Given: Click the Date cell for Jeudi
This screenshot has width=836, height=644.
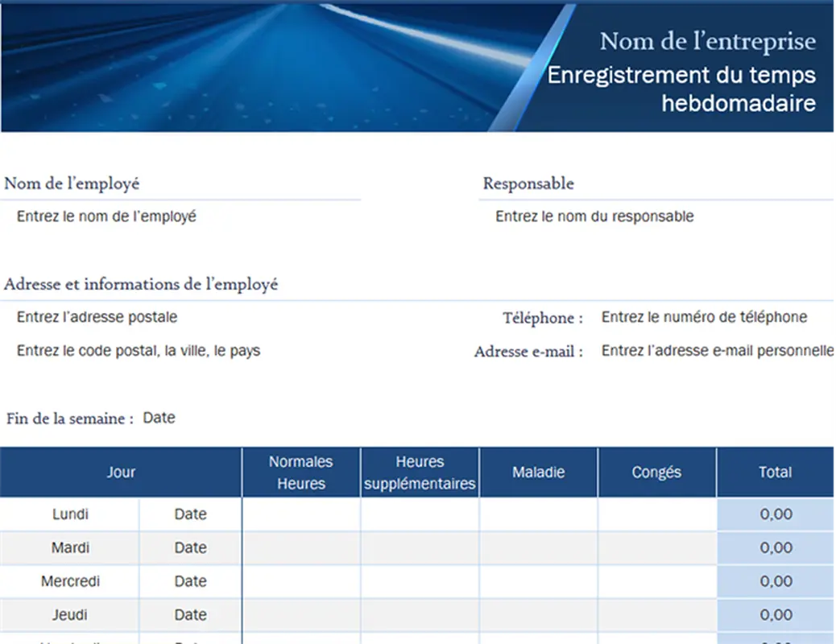Looking at the screenshot, I should (190, 614).
